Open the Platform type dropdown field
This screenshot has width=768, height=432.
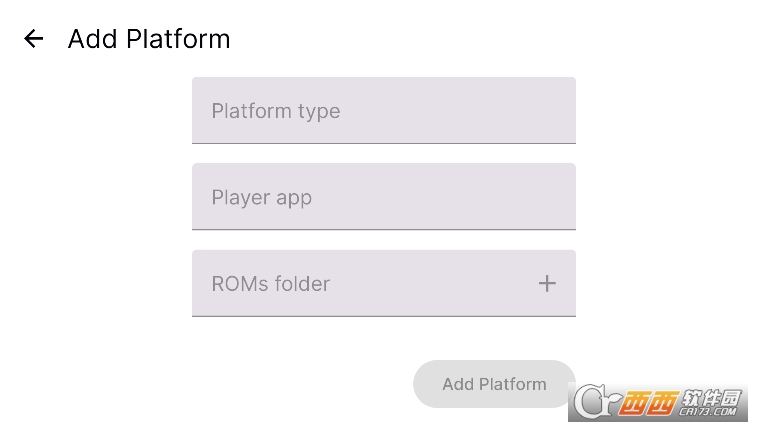pyautogui.click(x=384, y=111)
